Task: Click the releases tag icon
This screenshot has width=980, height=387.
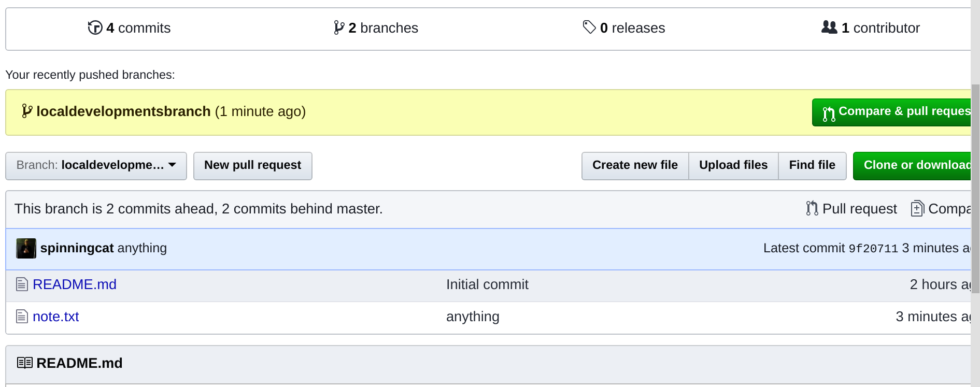Action: tap(589, 27)
